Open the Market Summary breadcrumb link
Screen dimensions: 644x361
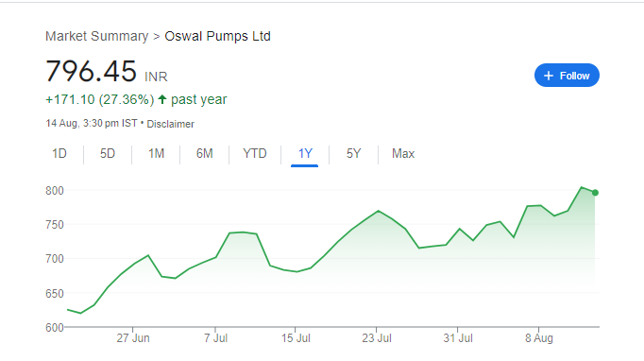97,36
